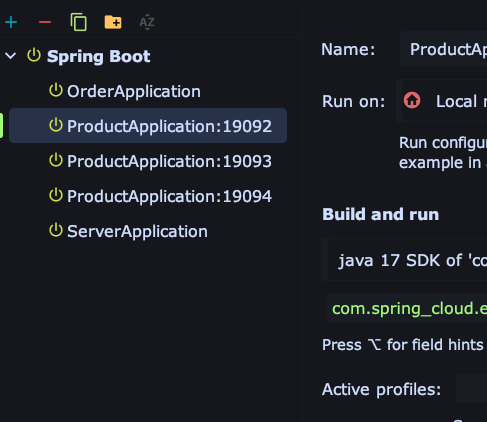The image size is (487, 422).
Task: Select the ProductApplication:19092 configuration
Action: (148, 126)
